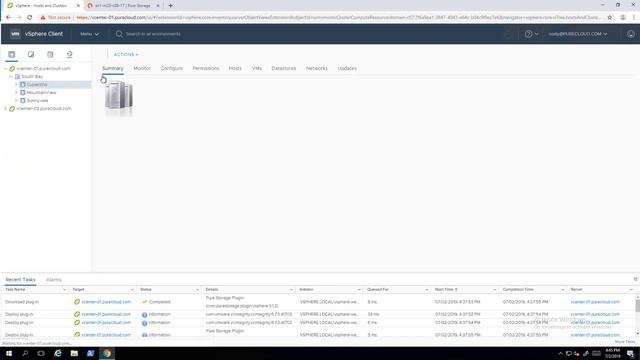Open VMs and Templates inventory view icon
Screen dimensions: 640x360
pos(31,54)
